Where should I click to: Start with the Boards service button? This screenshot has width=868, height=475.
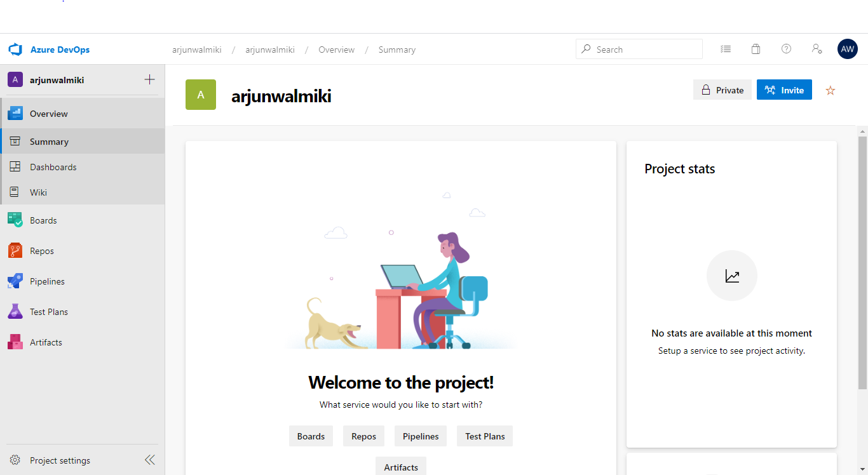point(311,436)
